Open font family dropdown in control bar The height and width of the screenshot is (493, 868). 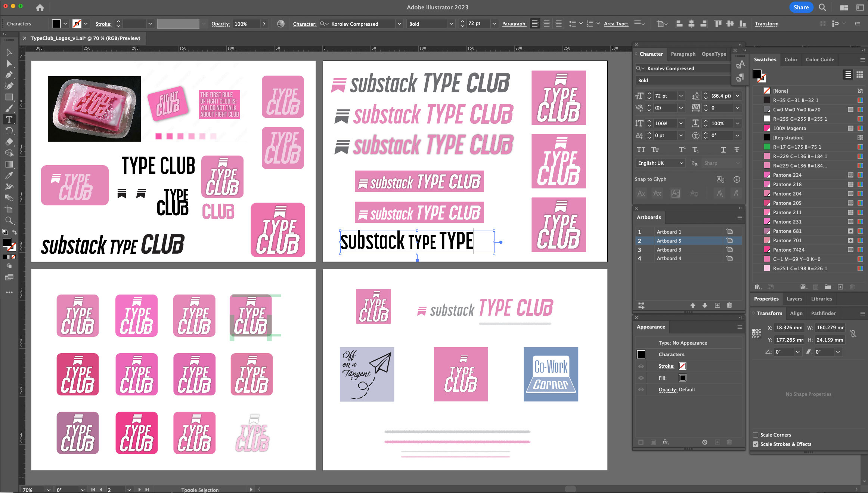399,24
